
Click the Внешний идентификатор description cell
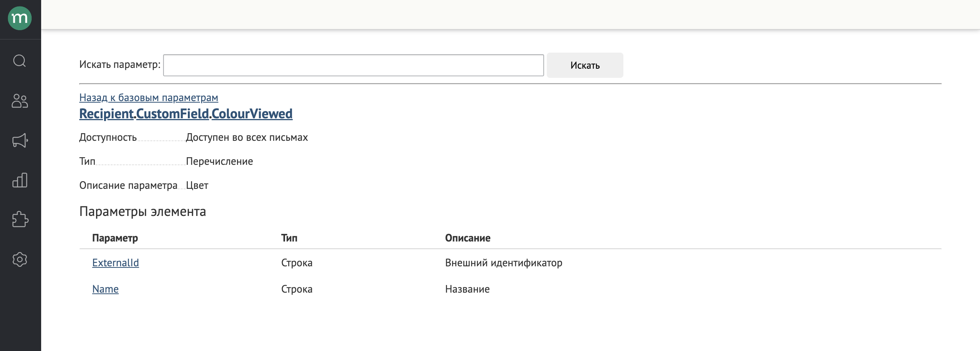coord(504,263)
